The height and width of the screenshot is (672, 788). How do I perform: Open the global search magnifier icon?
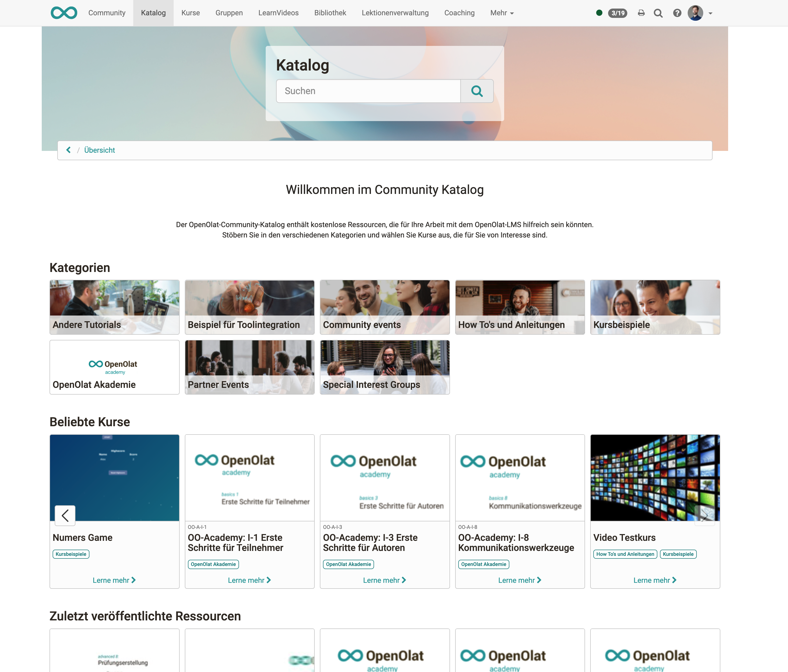(x=658, y=12)
